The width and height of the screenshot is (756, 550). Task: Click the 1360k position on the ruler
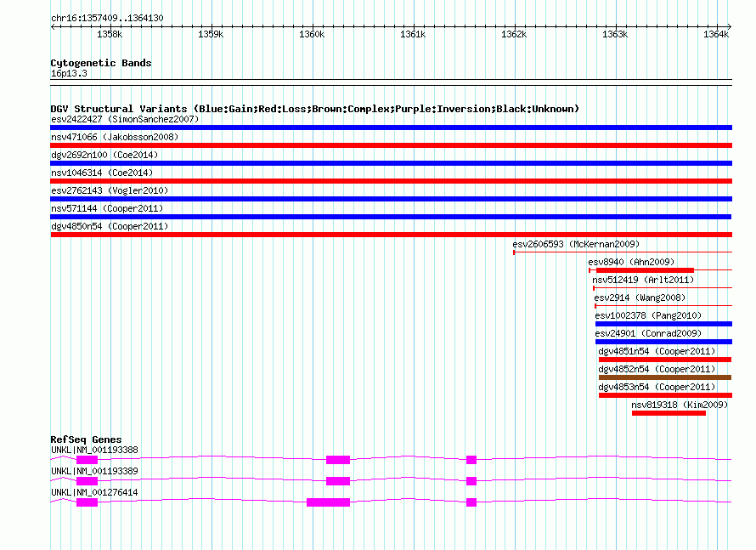(x=312, y=35)
